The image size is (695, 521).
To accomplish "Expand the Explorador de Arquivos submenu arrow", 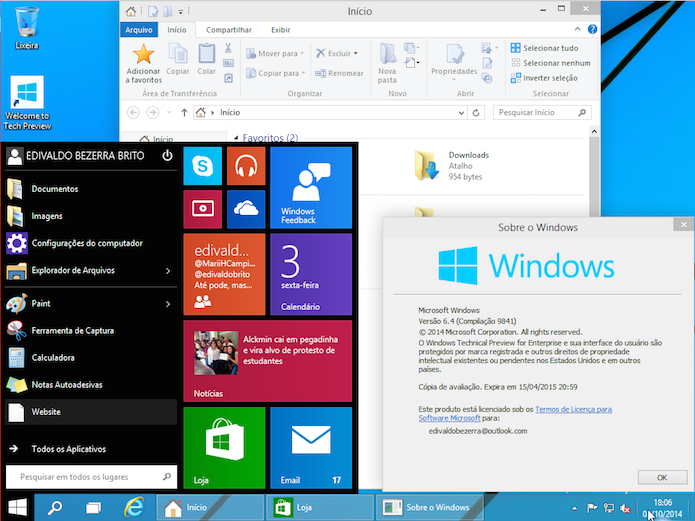I will pos(168,270).
